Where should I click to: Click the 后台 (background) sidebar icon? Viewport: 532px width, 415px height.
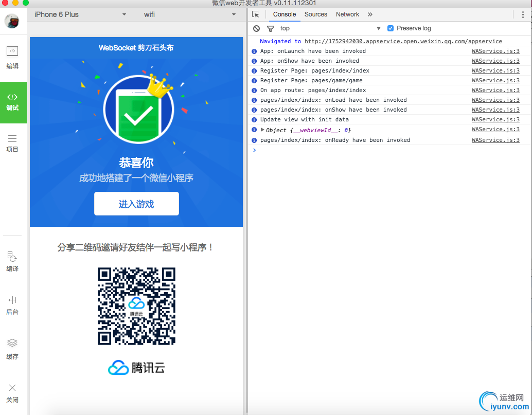(x=12, y=305)
